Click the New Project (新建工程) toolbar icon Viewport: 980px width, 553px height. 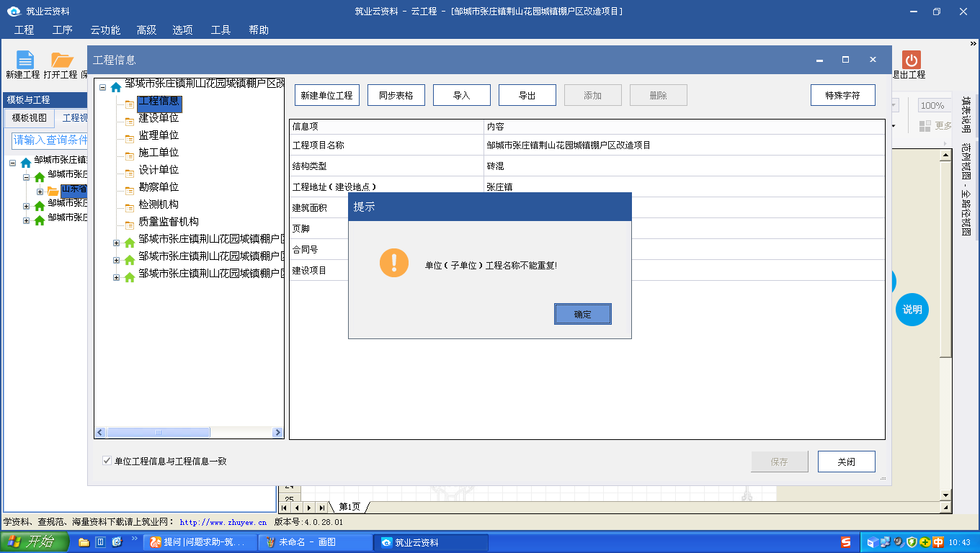24,60
